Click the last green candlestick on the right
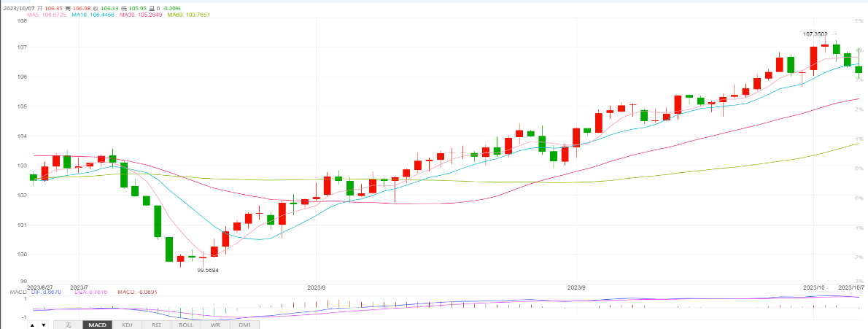868x329 pixels. pyautogui.click(x=859, y=69)
